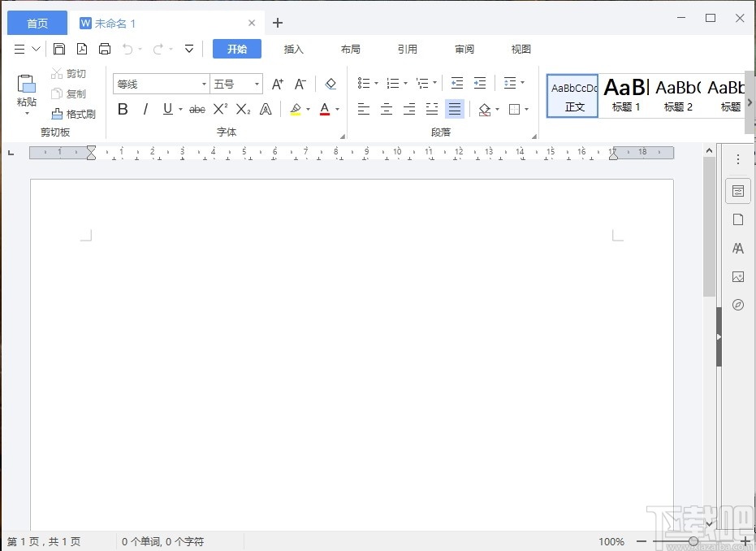Image resolution: width=756 pixels, height=551 pixels.
Task: Open the print preview icon
Action: tap(105, 48)
